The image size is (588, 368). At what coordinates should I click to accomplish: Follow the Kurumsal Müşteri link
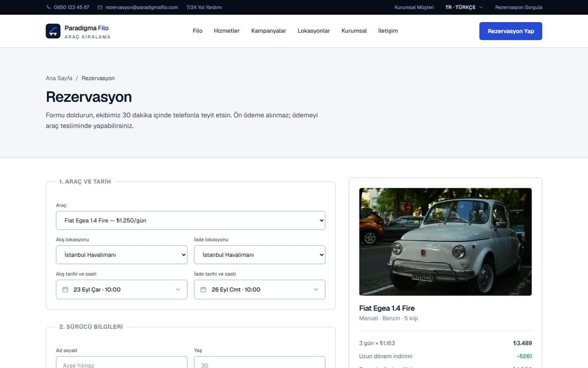tap(414, 7)
